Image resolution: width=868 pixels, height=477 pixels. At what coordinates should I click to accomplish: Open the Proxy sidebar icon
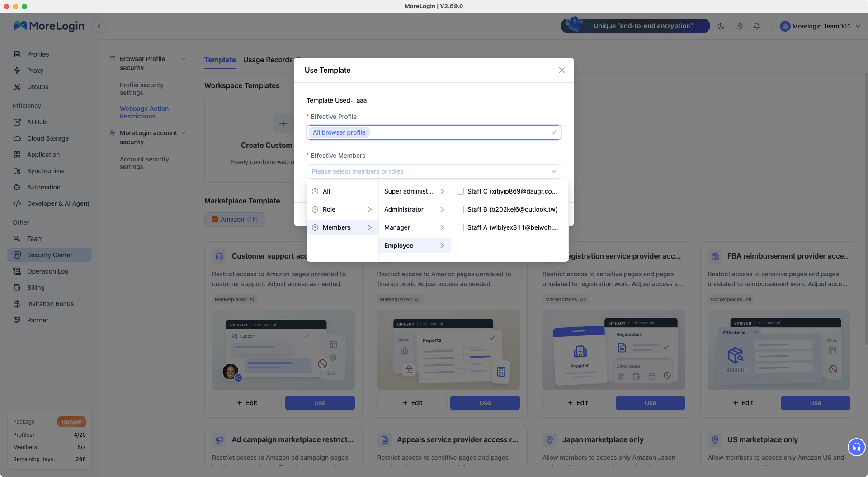tap(17, 71)
